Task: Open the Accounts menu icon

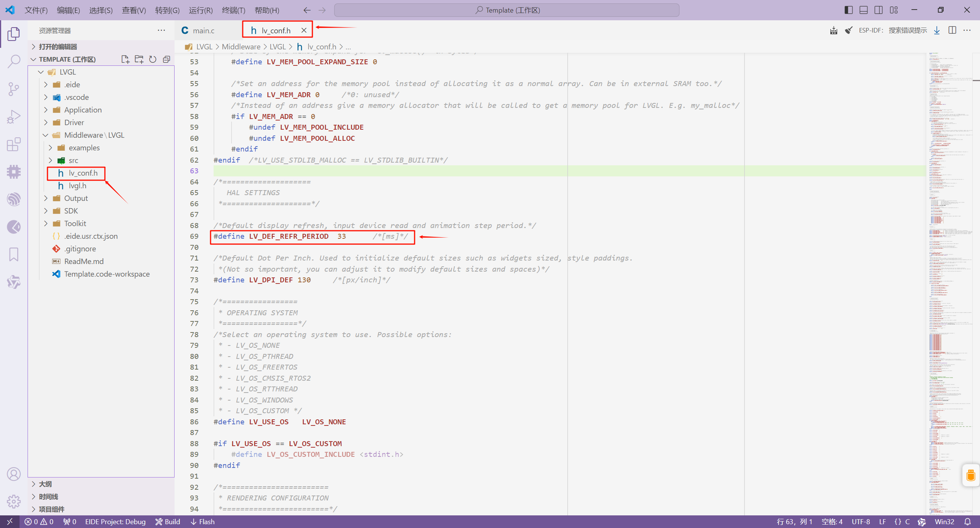Action: pos(14,474)
